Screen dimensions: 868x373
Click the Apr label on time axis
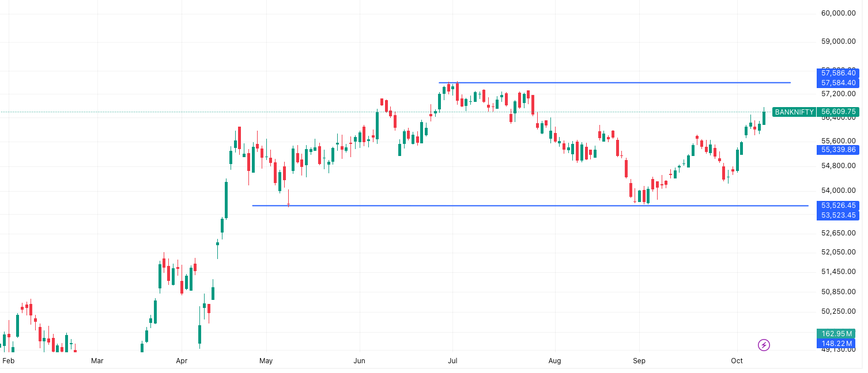tap(182, 361)
